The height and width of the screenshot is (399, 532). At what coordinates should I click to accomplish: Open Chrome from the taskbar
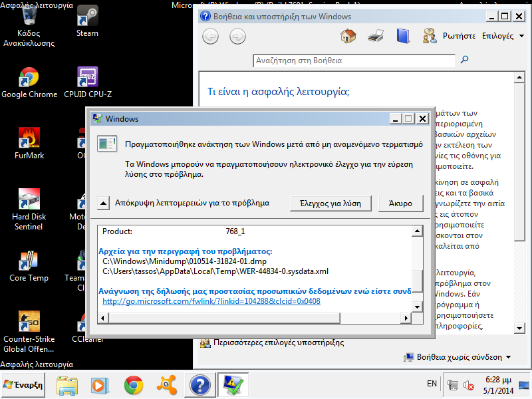(134, 385)
